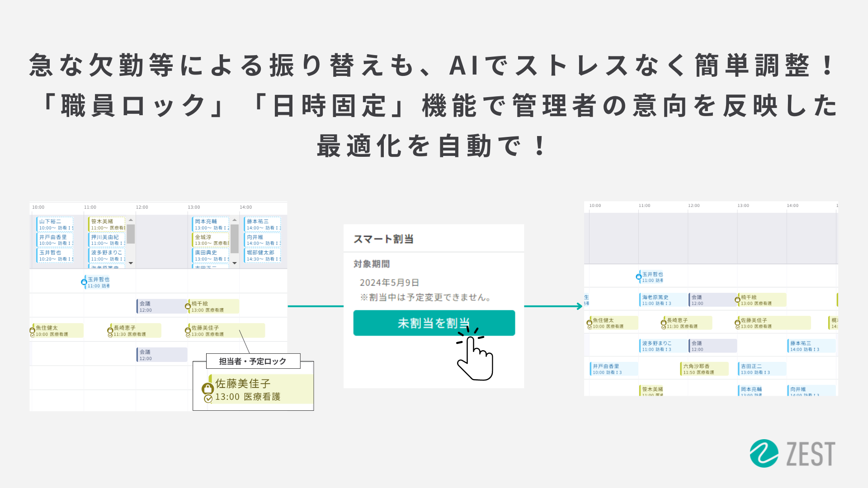This screenshot has width=868, height=488.
Task: Click the lock icon in the enlarged 佐藤美佳子 callout
Action: 208,388
